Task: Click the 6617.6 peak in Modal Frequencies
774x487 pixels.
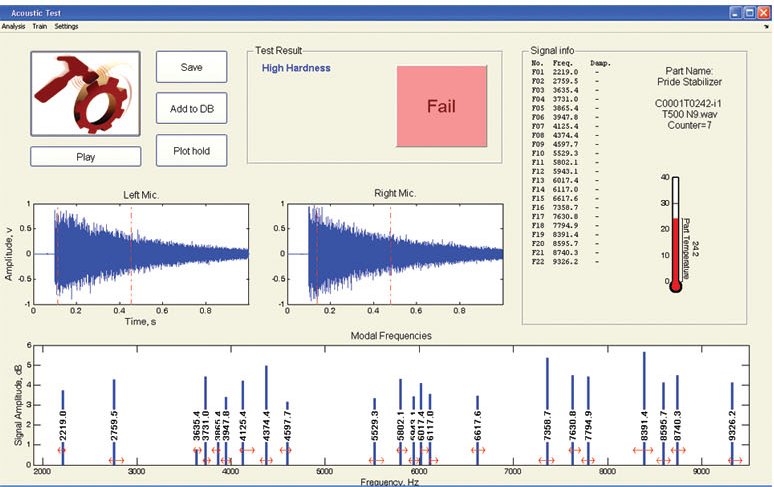Action: tap(477, 430)
